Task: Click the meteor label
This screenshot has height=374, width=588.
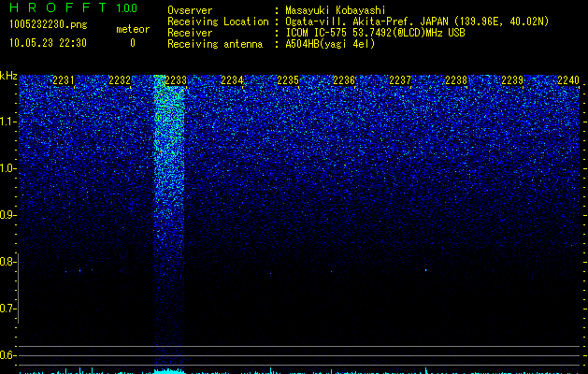Action: click(x=133, y=29)
